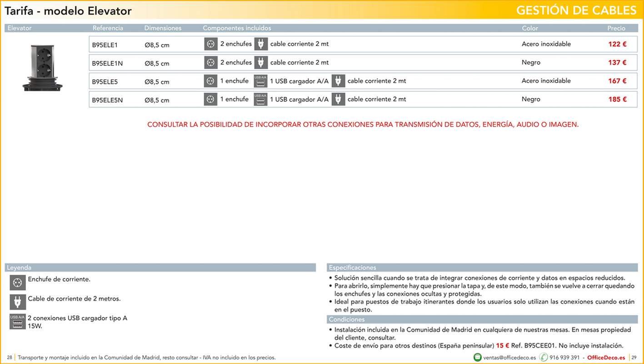Click the red '15 €' shipping cost

click(503, 346)
